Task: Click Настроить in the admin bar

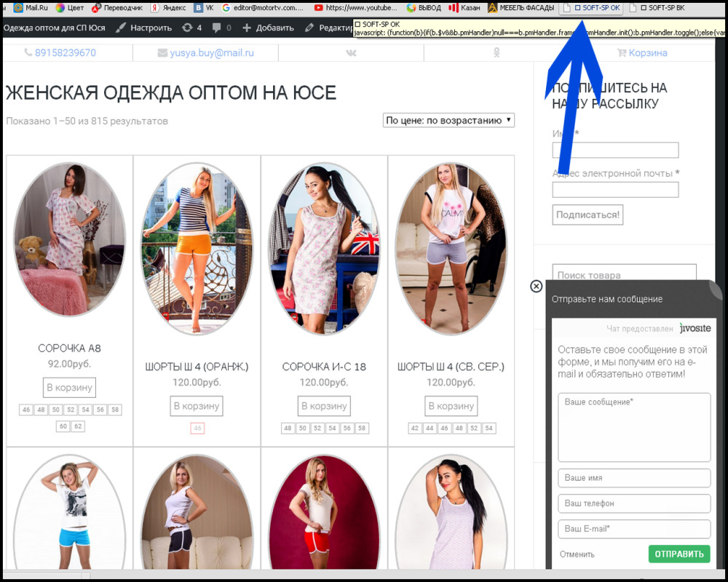Action: (x=143, y=28)
